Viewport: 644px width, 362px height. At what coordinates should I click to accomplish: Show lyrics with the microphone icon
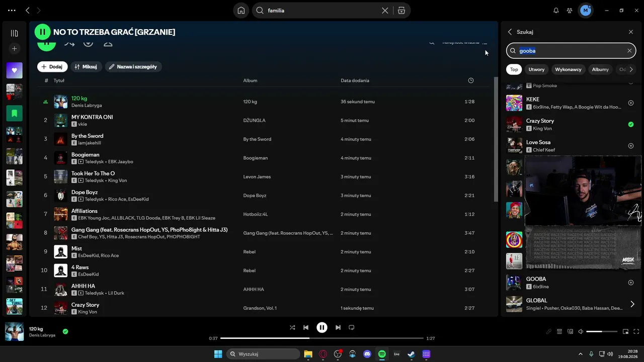[549, 332]
